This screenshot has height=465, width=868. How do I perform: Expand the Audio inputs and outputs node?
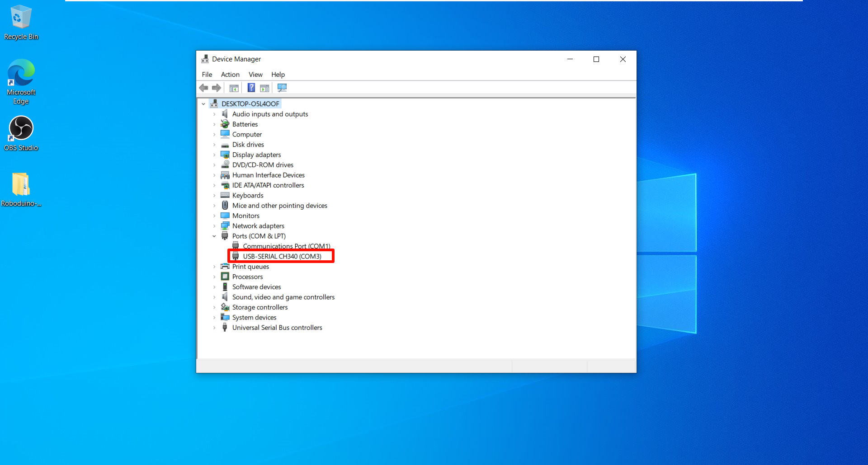coord(214,114)
